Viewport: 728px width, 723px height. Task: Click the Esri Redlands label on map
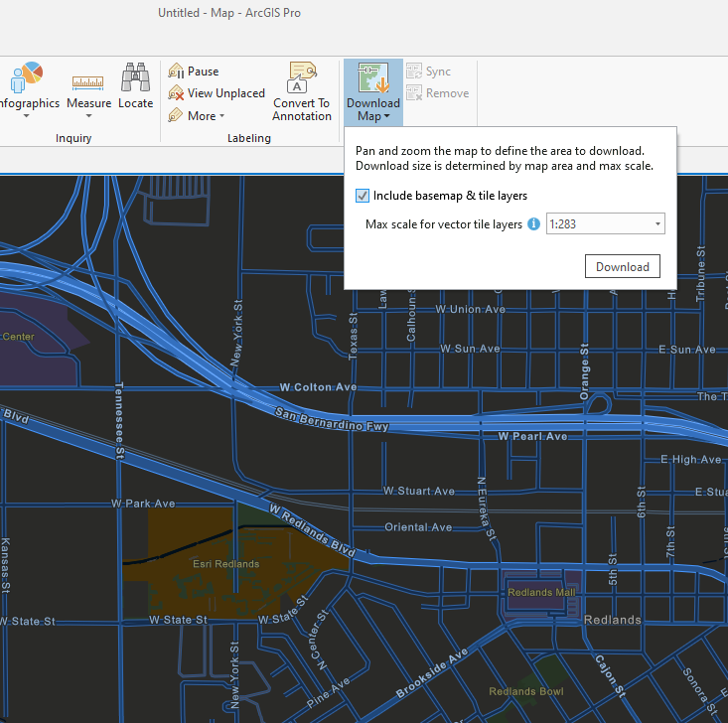pos(226,564)
